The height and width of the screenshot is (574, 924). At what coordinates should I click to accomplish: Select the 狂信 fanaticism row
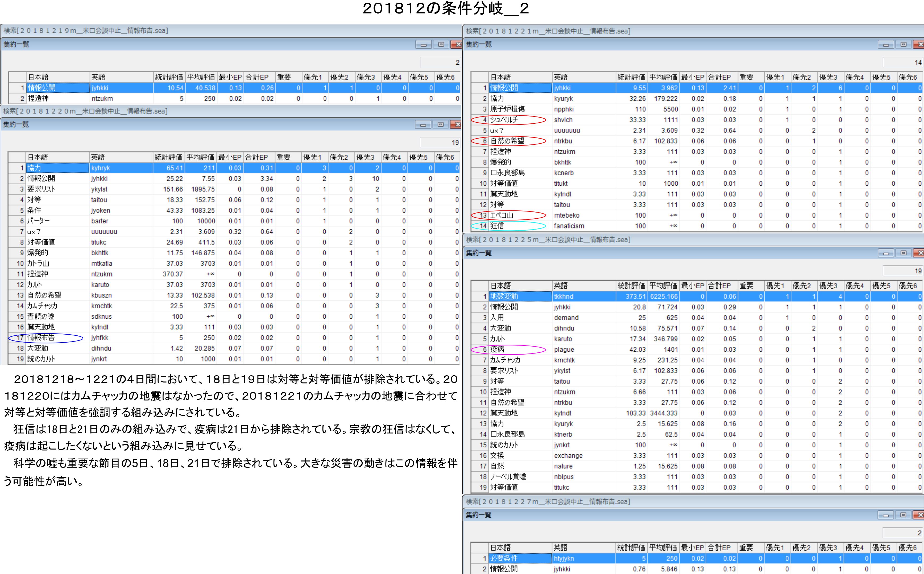pyautogui.click(x=497, y=226)
